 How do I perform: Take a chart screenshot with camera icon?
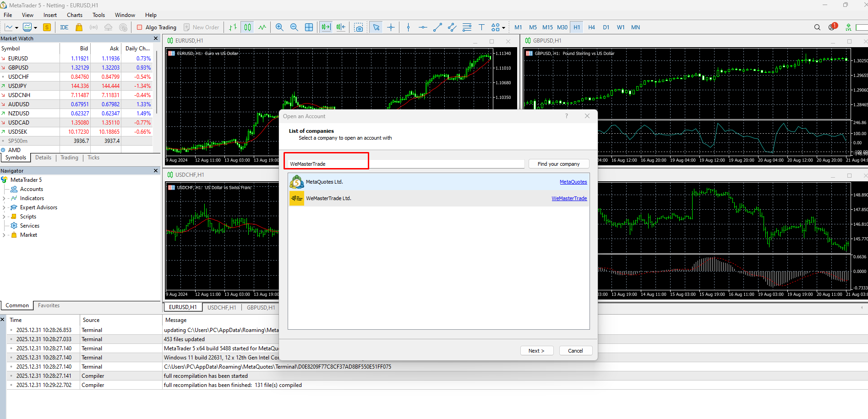[359, 27]
